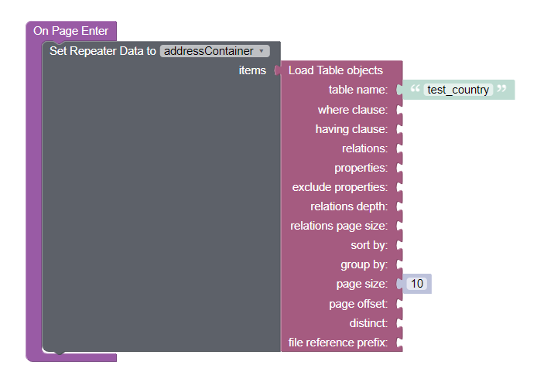Click the items label
This screenshot has width=537, height=392.
click(x=252, y=70)
